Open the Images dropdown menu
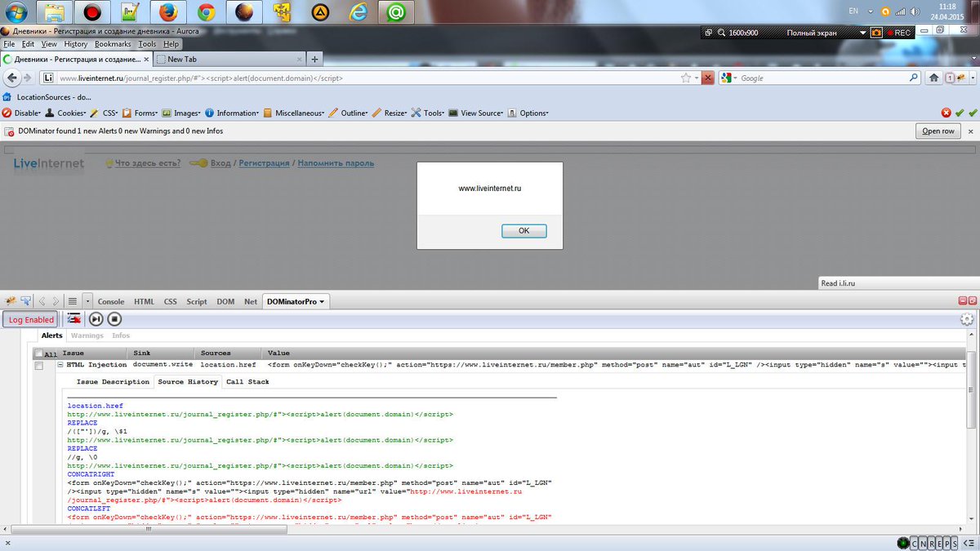980x551 pixels. pyautogui.click(x=181, y=113)
